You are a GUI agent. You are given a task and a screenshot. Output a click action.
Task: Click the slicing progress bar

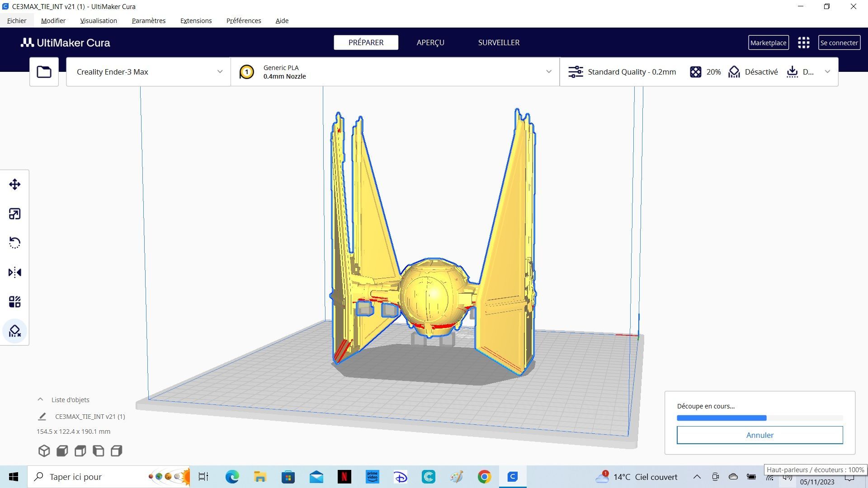coord(759,418)
